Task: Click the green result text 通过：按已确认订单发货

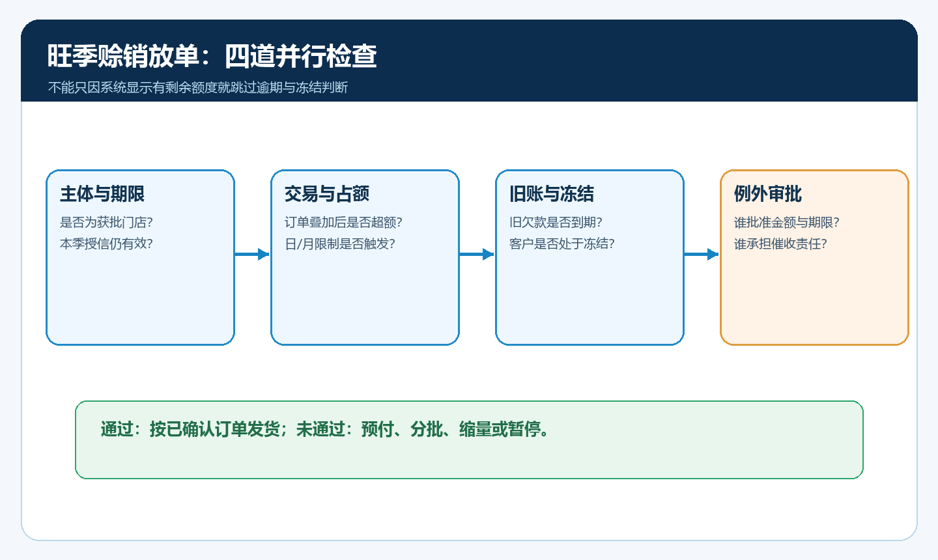Action: pyautogui.click(x=190, y=430)
